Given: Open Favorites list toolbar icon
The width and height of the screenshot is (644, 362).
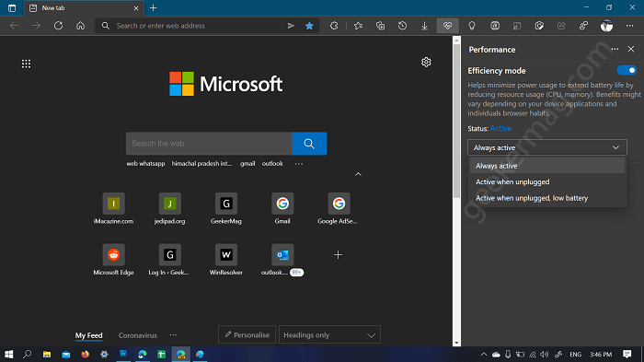Looking at the screenshot, I should [358, 26].
